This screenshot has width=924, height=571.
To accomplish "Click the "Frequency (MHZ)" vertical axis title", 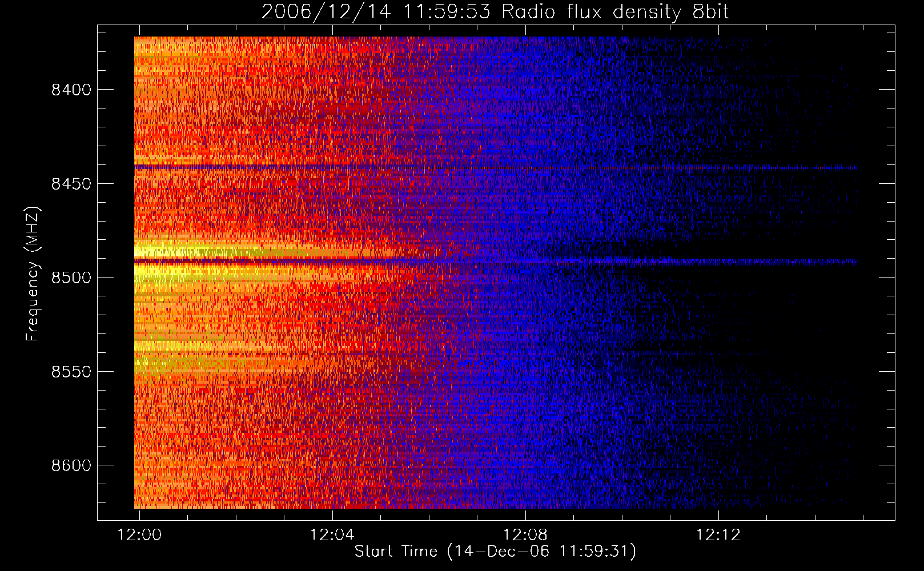I will coord(33,274).
